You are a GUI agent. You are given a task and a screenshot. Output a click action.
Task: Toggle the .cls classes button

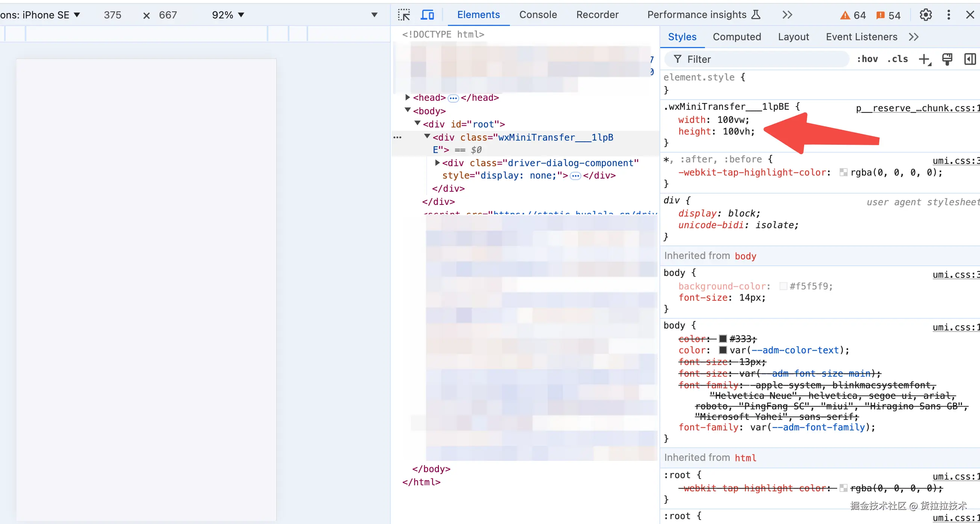tap(897, 59)
